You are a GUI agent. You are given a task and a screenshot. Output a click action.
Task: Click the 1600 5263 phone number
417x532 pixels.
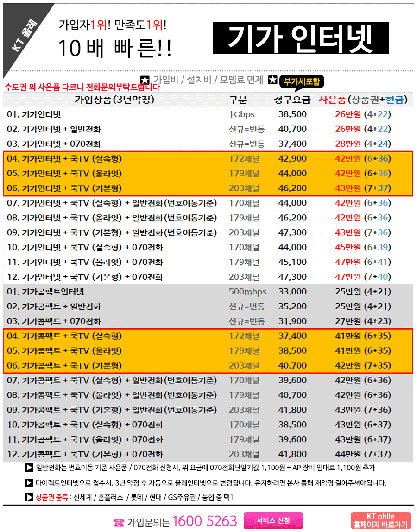coord(204,521)
